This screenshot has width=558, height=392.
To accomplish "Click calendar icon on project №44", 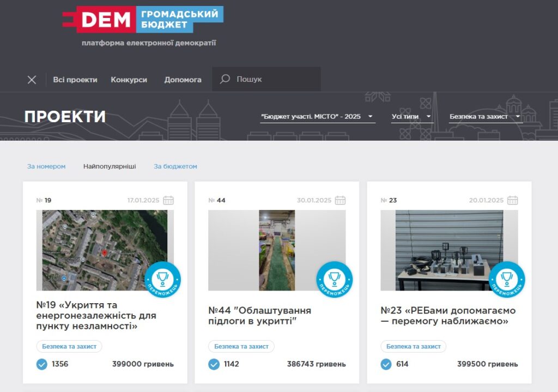I will tap(341, 201).
